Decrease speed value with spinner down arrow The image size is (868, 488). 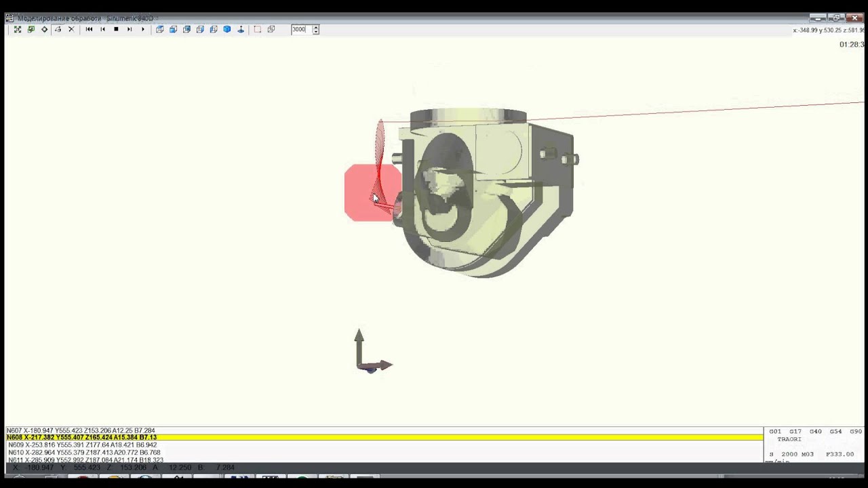(x=315, y=32)
